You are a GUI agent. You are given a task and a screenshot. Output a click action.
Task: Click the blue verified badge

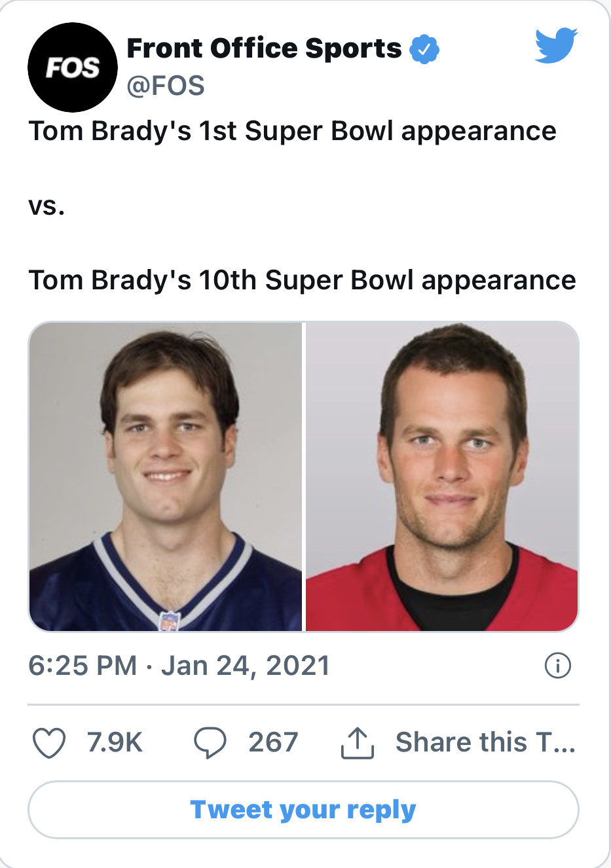tap(424, 49)
